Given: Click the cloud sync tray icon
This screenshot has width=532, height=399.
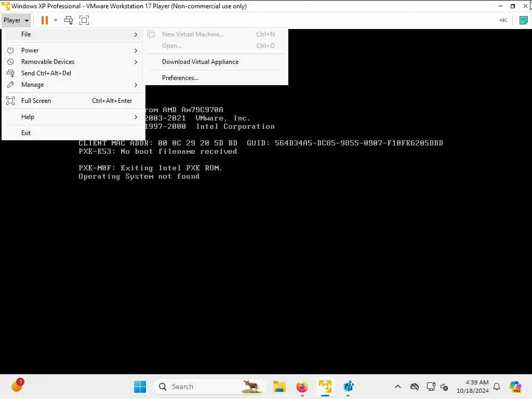Looking at the screenshot, I should point(414,387).
